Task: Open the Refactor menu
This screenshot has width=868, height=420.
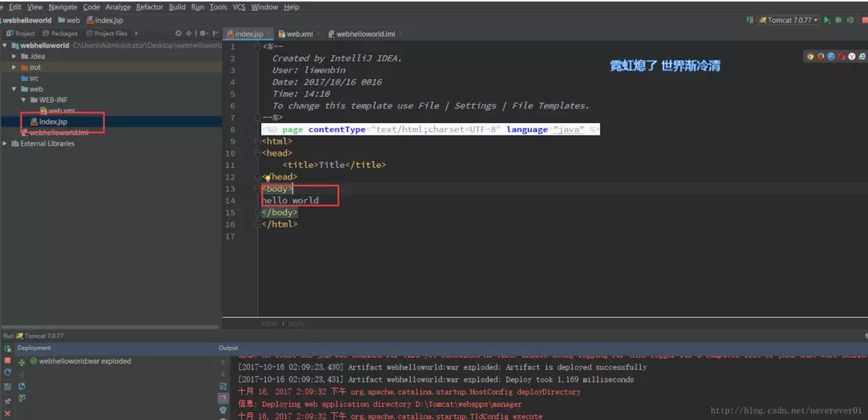Action: click(x=149, y=7)
